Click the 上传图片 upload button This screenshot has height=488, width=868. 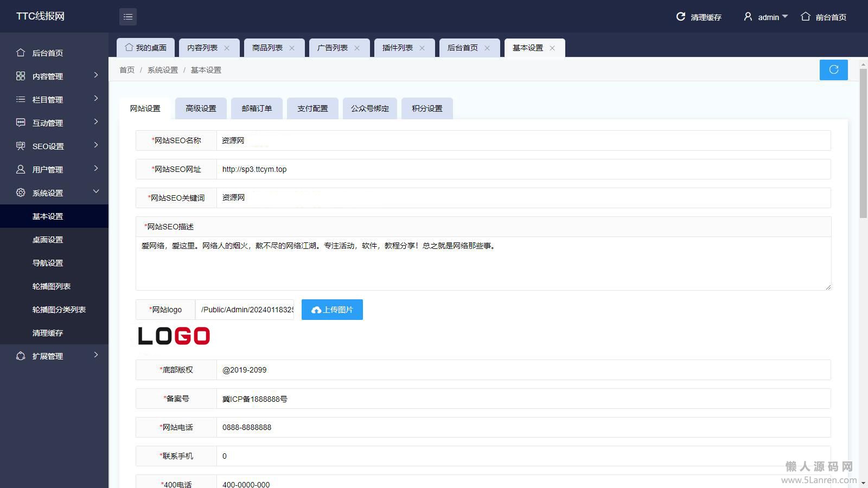[x=332, y=310]
